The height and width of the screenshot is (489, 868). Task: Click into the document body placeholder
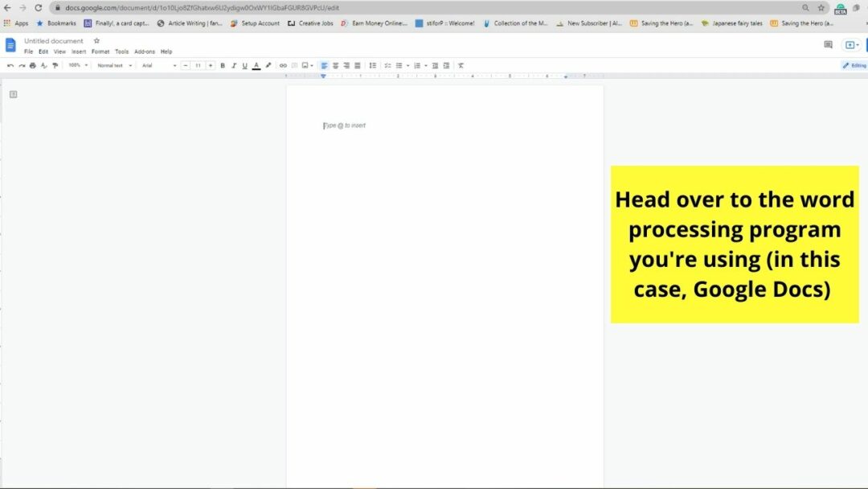(345, 125)
